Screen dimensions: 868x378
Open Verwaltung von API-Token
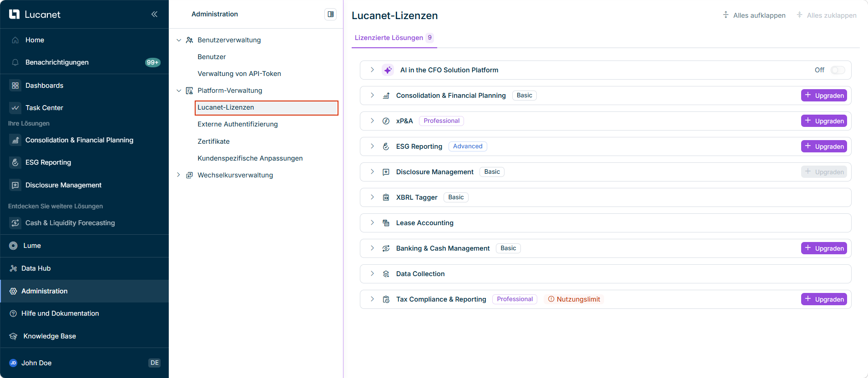click(x=239, y=74)
